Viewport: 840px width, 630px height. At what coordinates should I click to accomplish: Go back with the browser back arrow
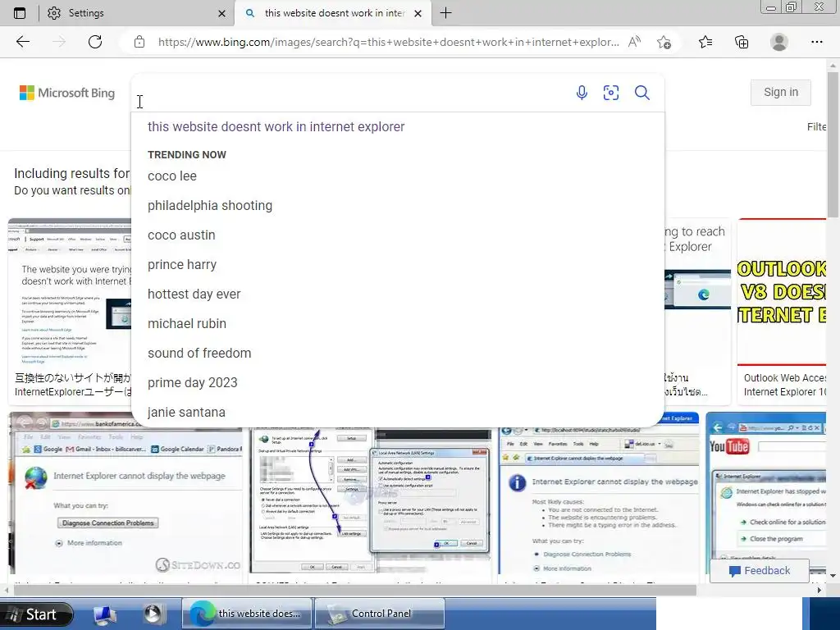(x=22, y=42)
